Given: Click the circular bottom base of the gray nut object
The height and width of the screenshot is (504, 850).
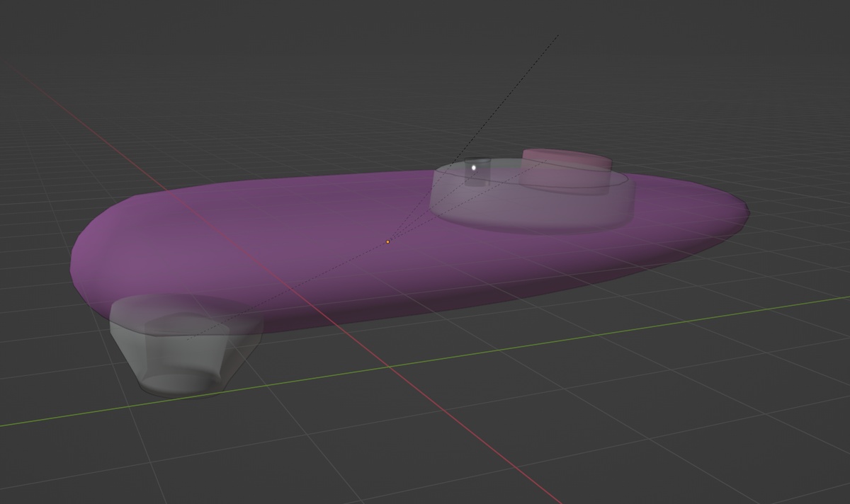Looking at the screenshot, I should (x=176, y=384).
